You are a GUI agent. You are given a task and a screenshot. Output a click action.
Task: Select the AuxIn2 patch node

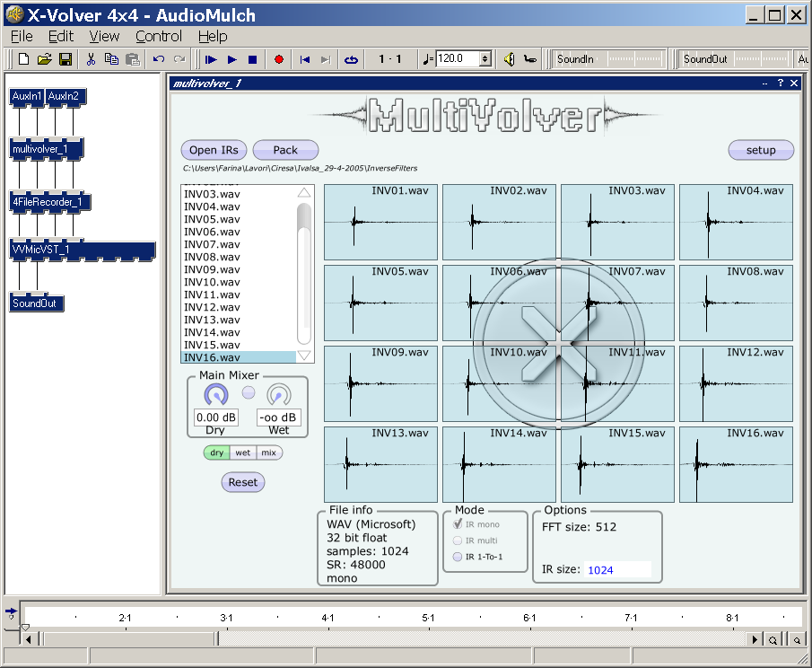65,97
